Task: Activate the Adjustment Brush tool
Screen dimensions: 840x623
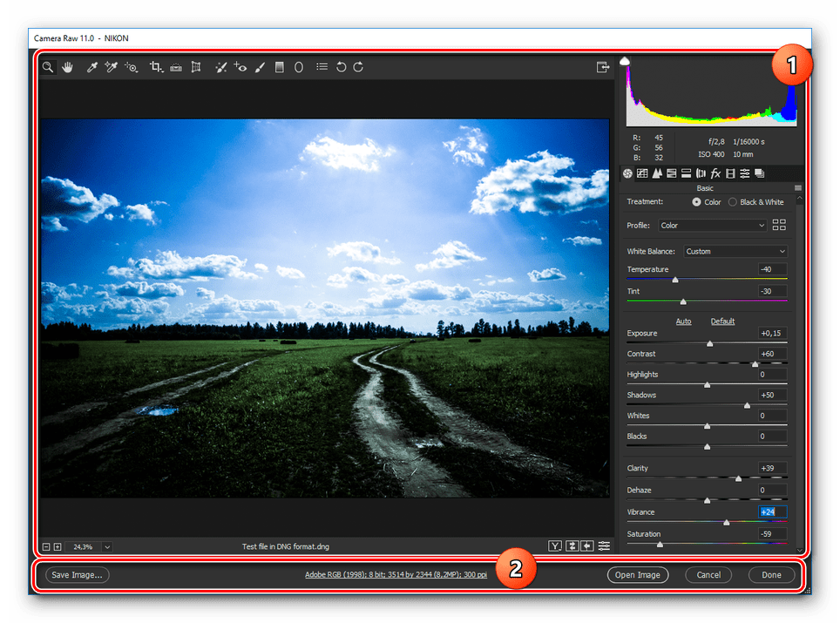Action: coord(260,67)
